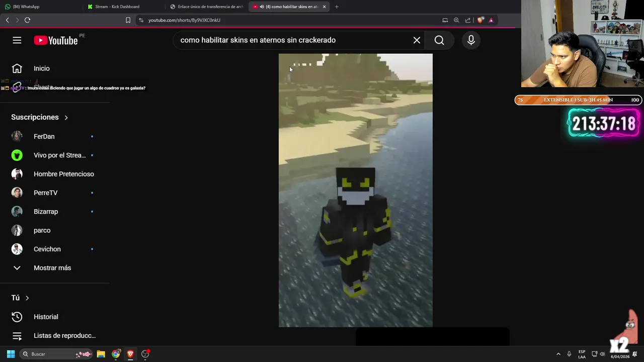Open Vivo por el Stream channel avatar
This screenshot has height=362, width=644.
pyautogui.click(x=17, y=155)
